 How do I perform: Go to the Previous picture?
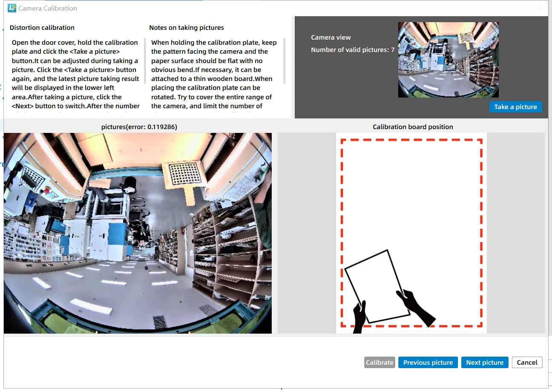pos(428,363)
